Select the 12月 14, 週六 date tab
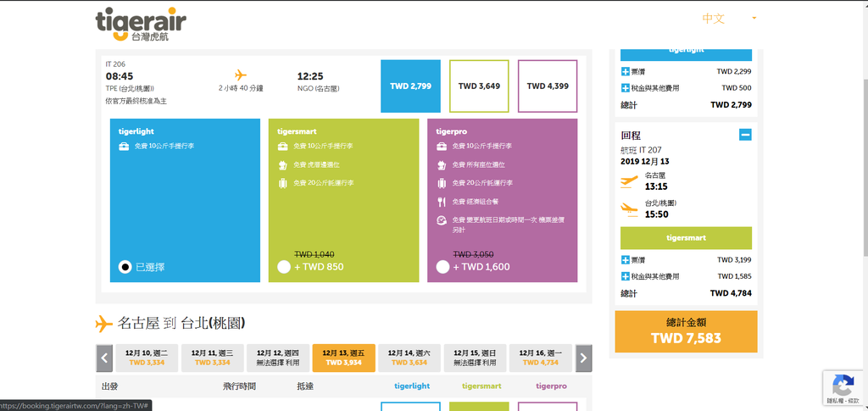Screen dimensions: 868x411 (x=409, y=358)
